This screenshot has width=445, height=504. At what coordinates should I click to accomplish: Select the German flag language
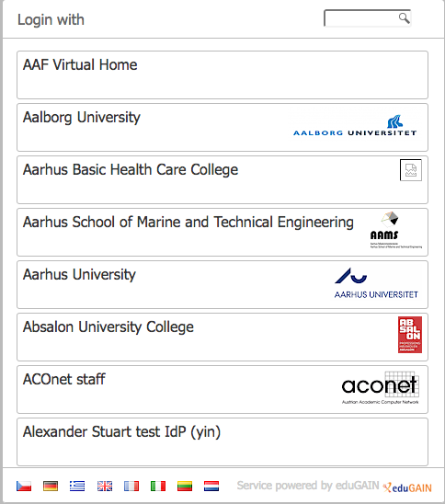(51, 486)
